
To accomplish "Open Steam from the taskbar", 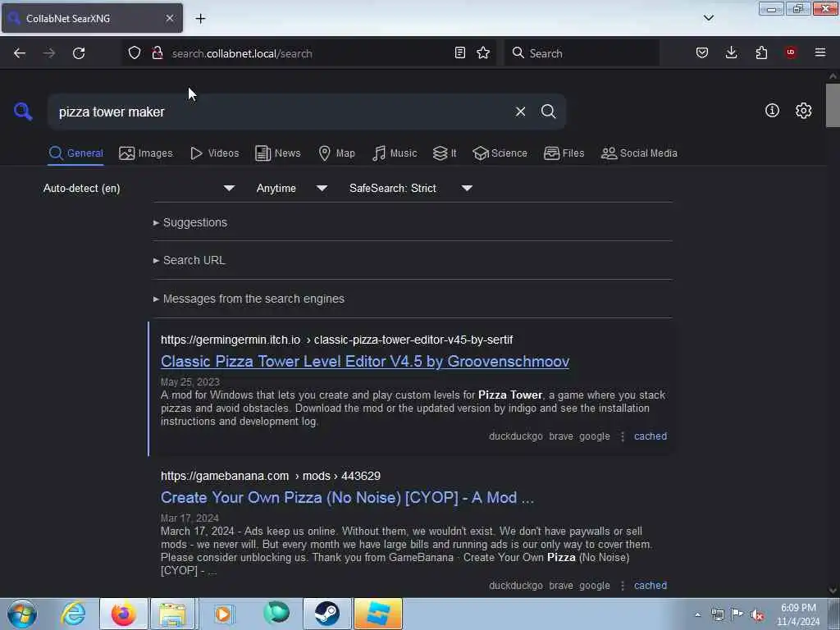I will (x=326, y=614).
